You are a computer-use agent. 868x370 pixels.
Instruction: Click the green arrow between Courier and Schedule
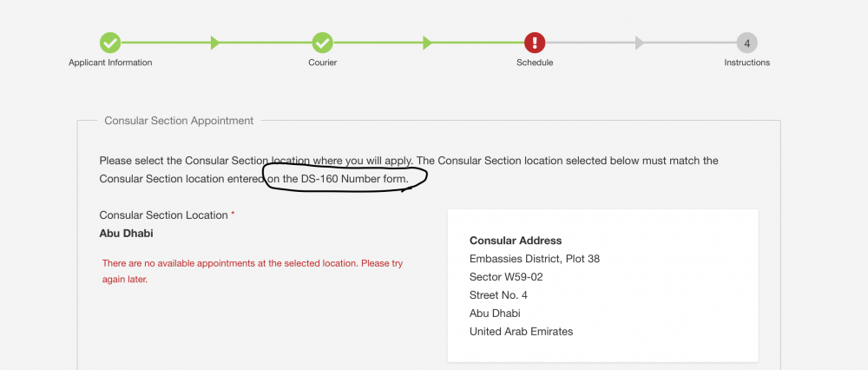pyautogui.click(x=427, y=43)
